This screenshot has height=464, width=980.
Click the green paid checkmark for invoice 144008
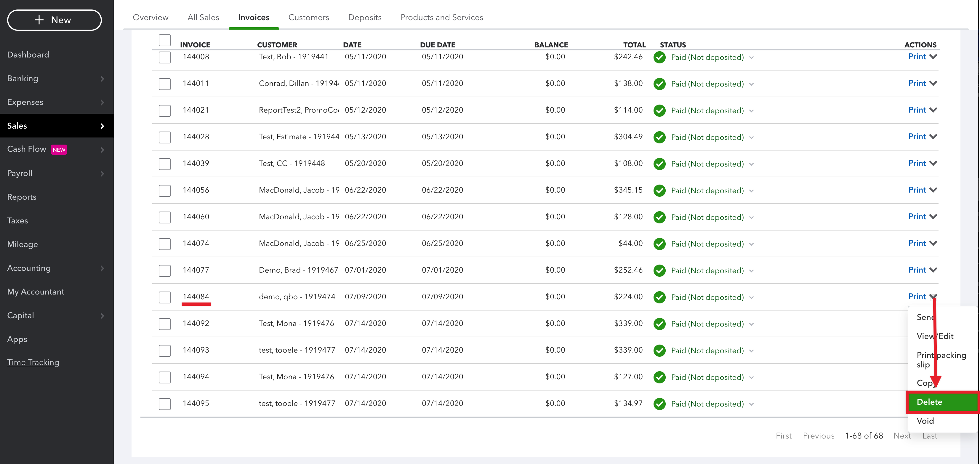(x=659, y=57)
